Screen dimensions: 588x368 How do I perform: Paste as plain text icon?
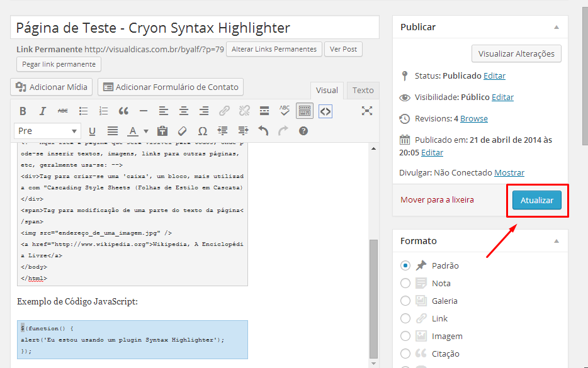pyautogui.click(x=162, y=131)
